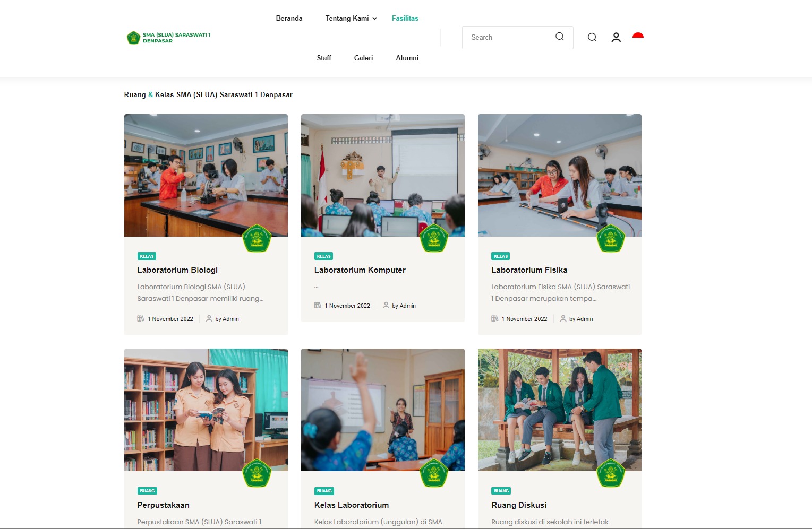The width and height of the screenshot is (812, 529).
Task: Click "1 November 2022" on Laboratorium Fisika card
Action: point(524,319)
